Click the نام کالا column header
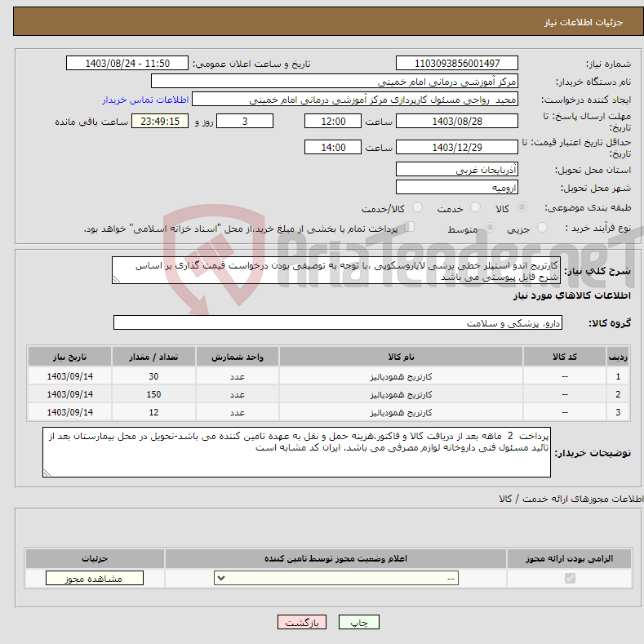 pos(401,357)
